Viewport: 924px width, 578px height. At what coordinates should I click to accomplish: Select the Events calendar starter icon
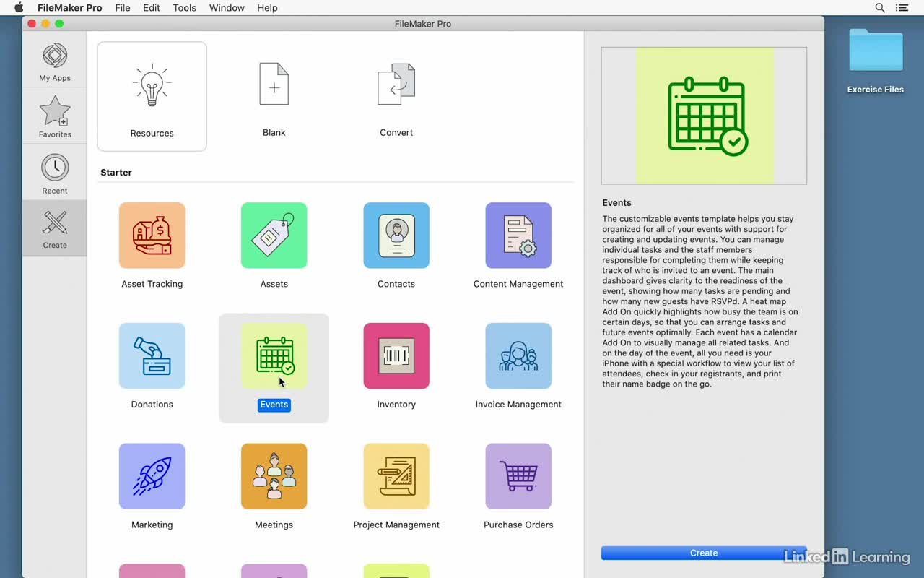pyautogui.click(x=274, y=356)
